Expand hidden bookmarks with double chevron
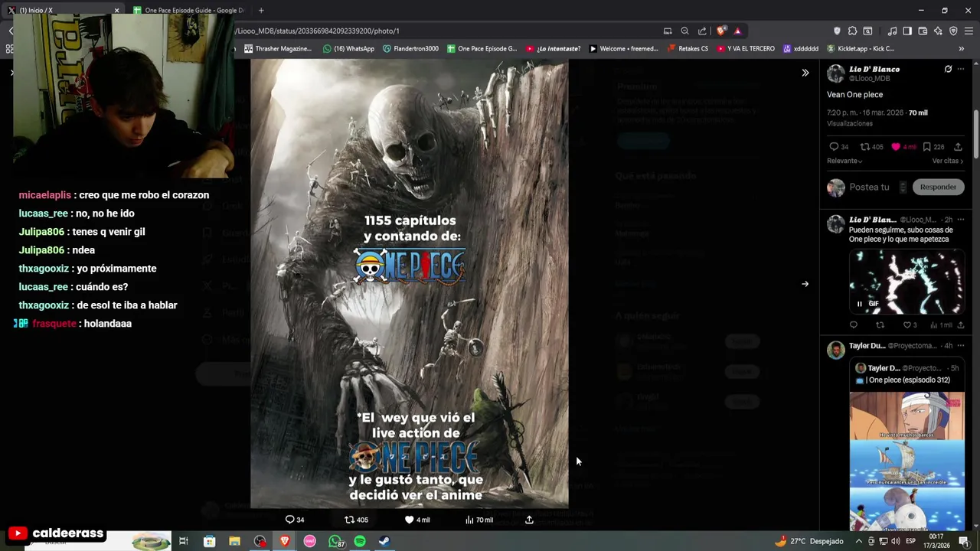Screen dimensions: 980x551 click(x=962, y=48)
